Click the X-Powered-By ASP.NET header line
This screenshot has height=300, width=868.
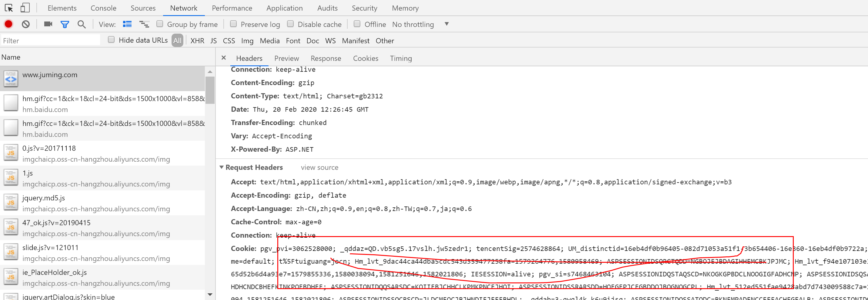click(272, 149)
